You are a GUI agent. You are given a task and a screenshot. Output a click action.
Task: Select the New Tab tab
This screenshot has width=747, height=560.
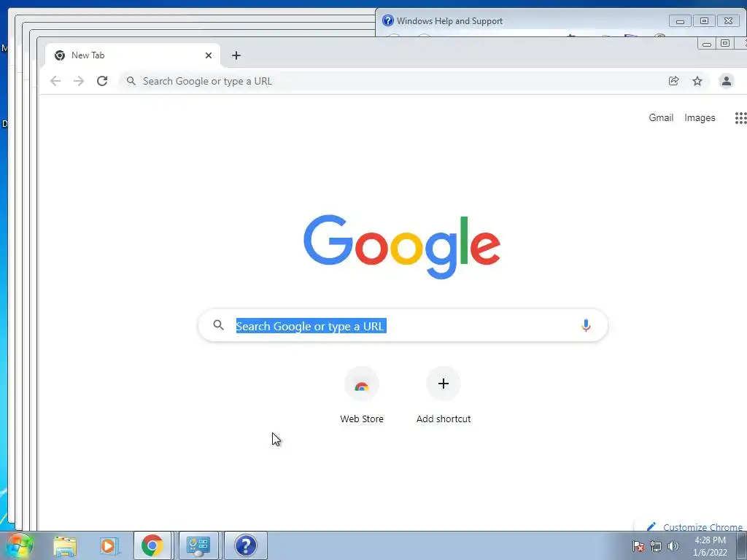[x=133, y=55]
